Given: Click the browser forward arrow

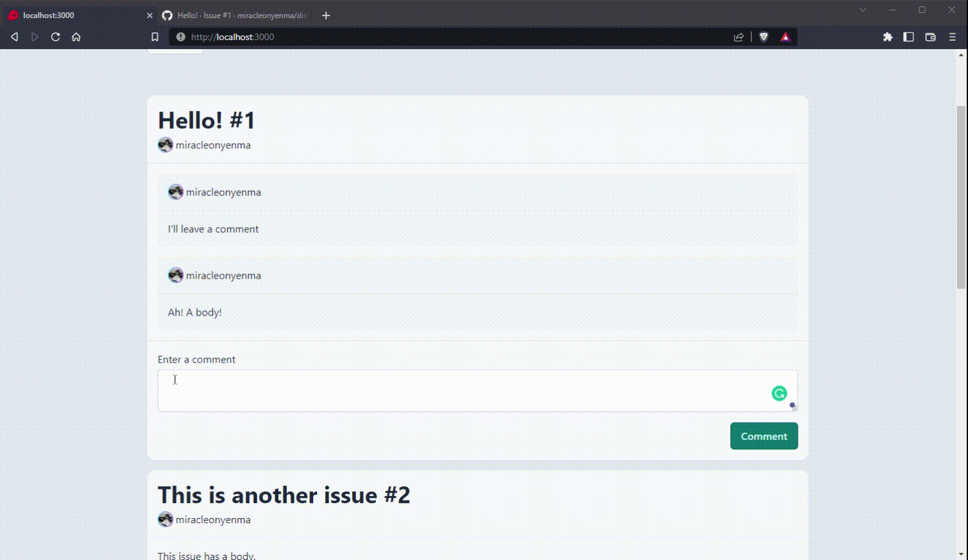Looking at the screenshot, I should pos(35,37).
